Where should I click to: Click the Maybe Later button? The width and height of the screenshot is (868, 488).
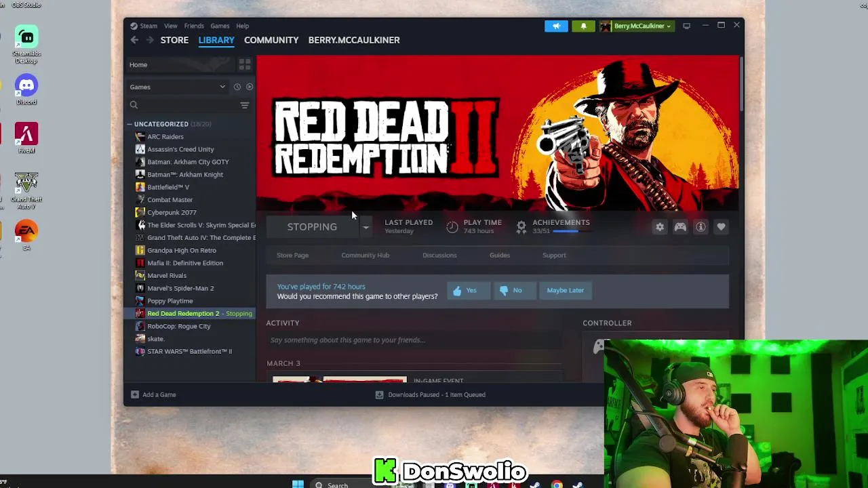click(x=565, y=290)
